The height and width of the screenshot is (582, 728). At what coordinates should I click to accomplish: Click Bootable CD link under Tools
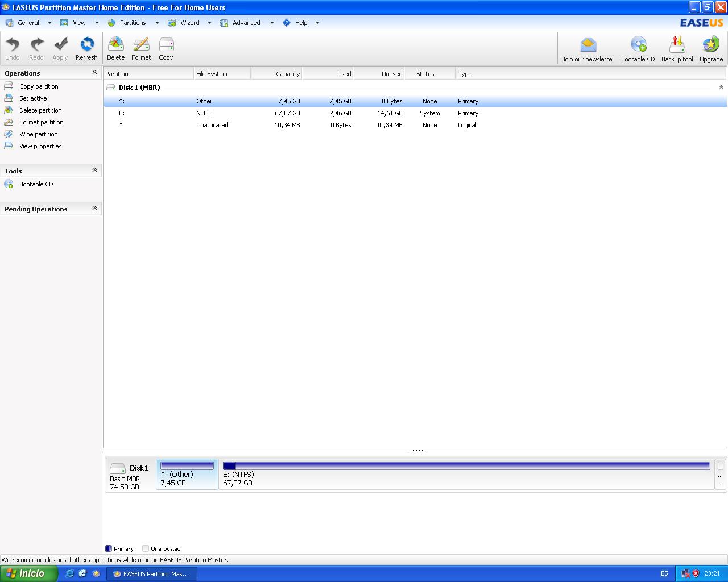point(36,184)
